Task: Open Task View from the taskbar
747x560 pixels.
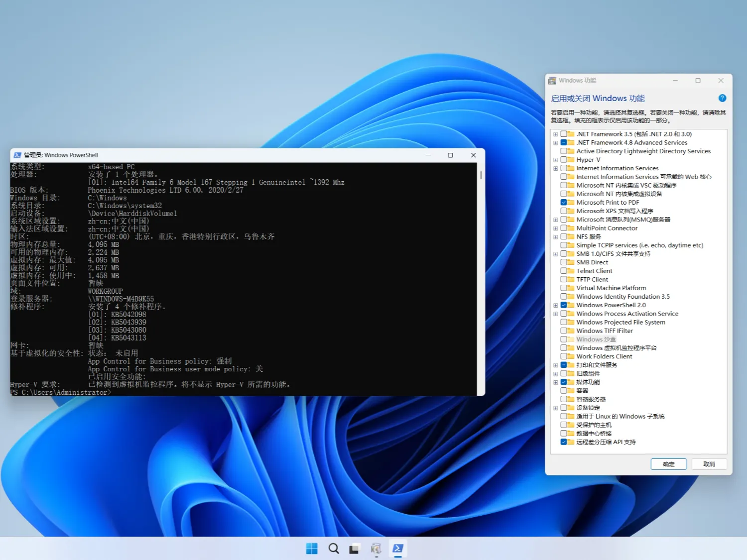Action: click(354, 548)
